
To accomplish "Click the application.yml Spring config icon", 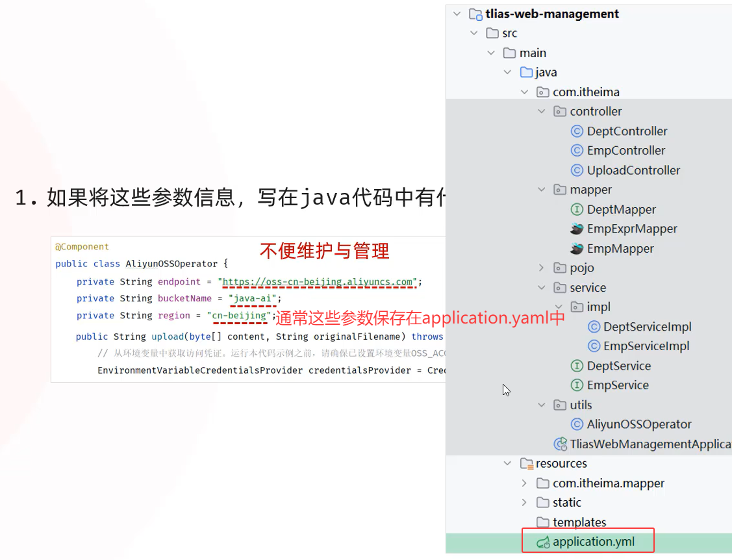I will [x=543, y=542].
